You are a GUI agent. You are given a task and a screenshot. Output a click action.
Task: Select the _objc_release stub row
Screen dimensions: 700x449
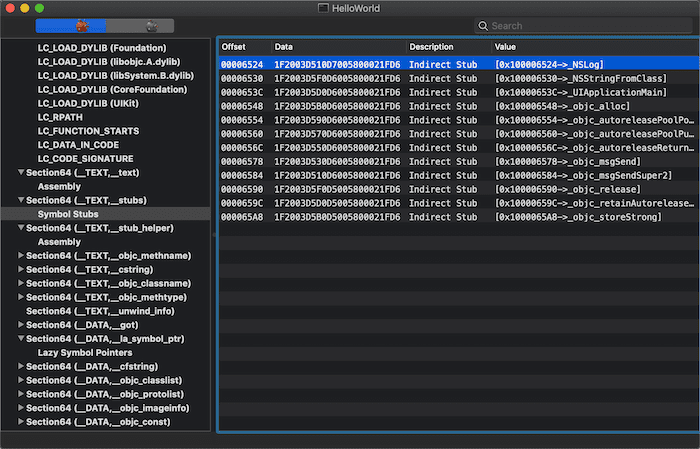point(459,189)
